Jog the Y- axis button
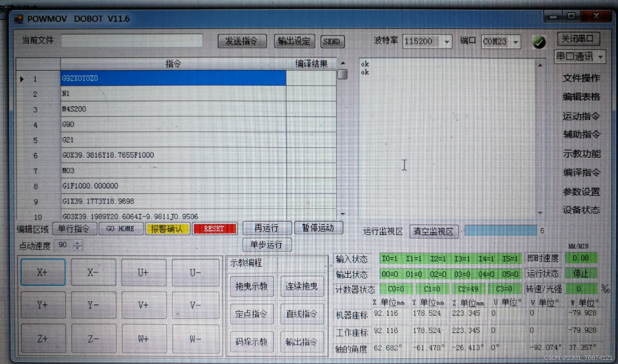Image resolution: width=618 pixels, height=364 pixels. point(93,305)
